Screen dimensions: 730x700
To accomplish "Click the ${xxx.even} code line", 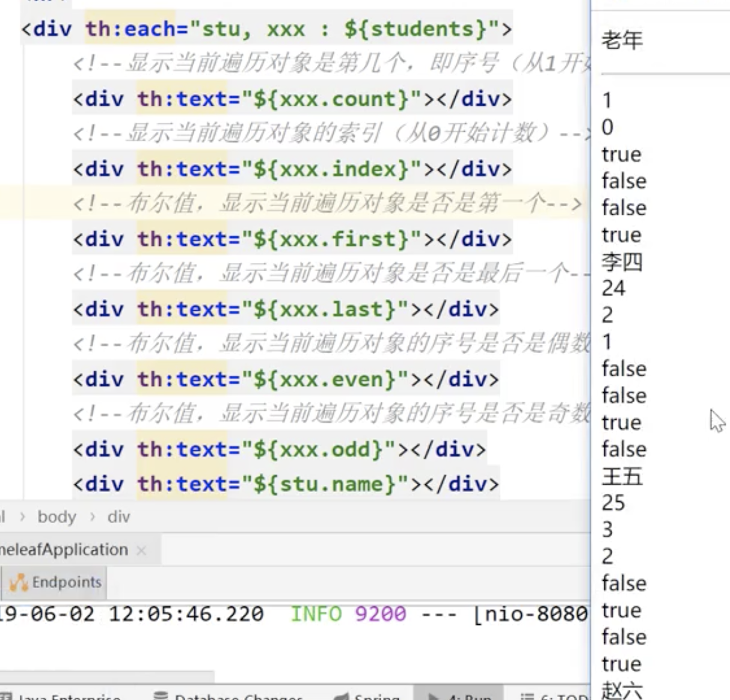I will click(286, 379).
